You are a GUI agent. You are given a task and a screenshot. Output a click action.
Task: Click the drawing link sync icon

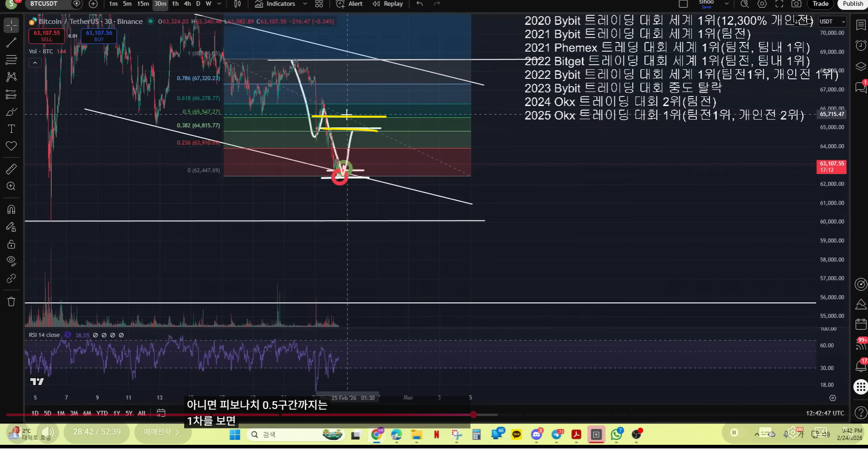tap(11, 278)
